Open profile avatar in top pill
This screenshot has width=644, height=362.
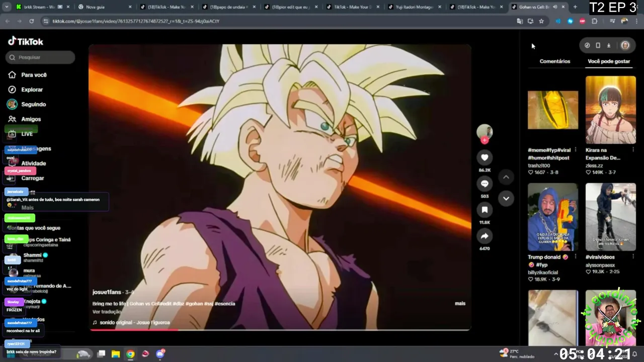pyautogui.click(x=625, y=45)
